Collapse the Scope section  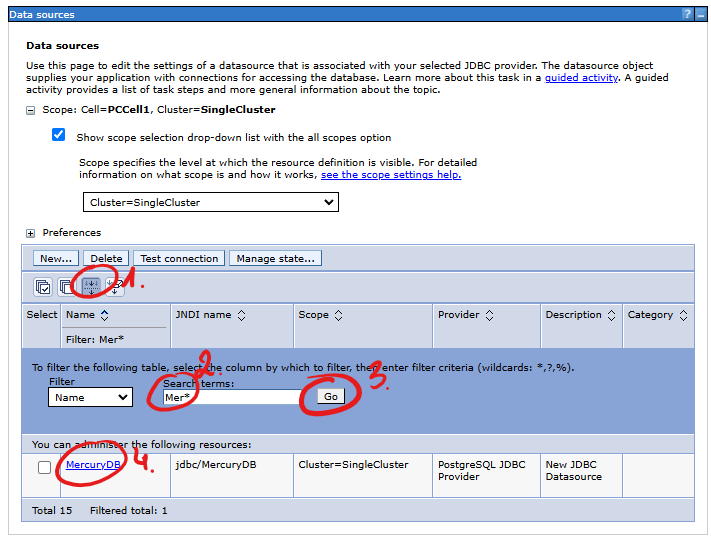point(30,110)
